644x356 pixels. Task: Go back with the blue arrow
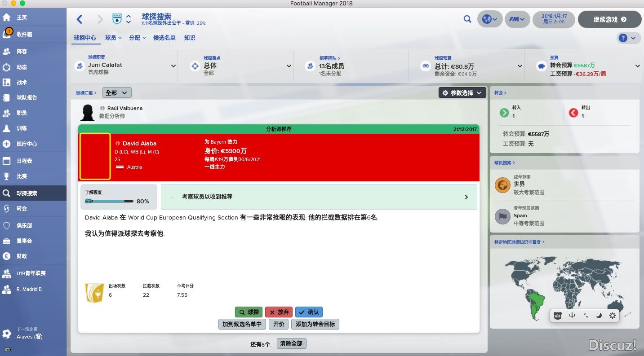pos(80,19)
